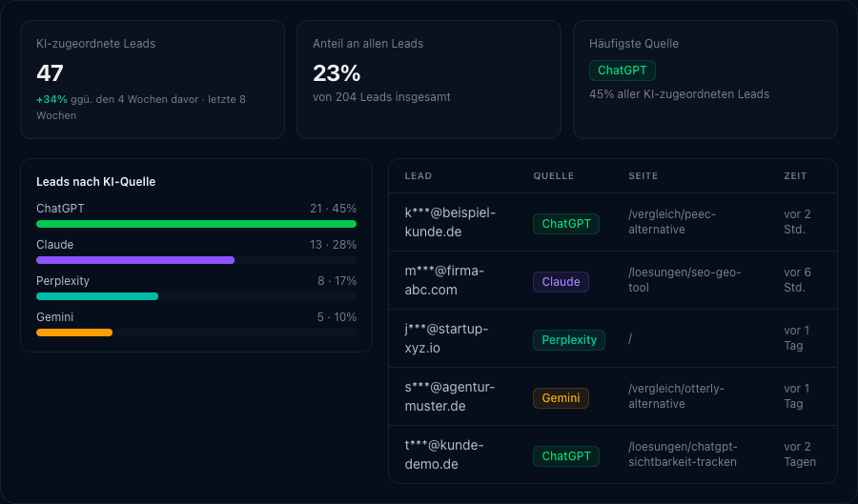
Task: Click 'vor 1 Tag' in the Perplexity row
Action: coord(796,338)
